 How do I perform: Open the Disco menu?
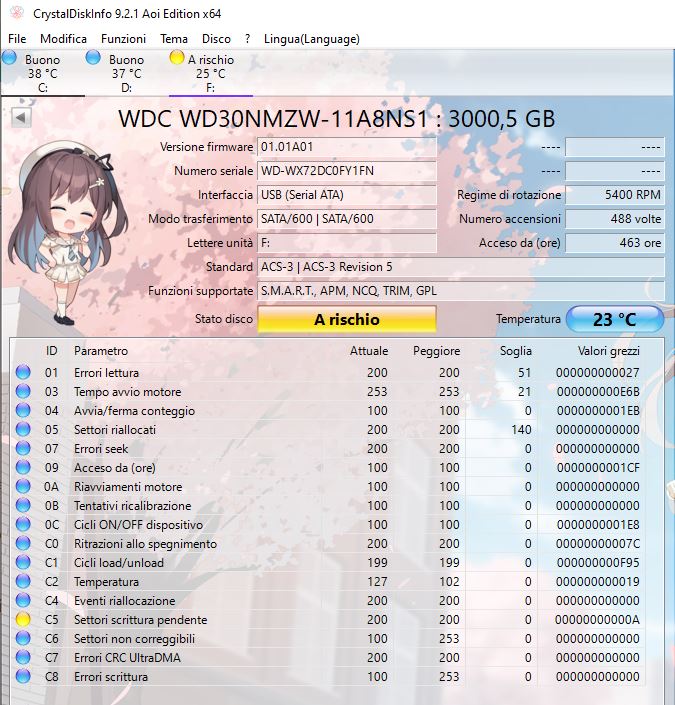(216, 39)
